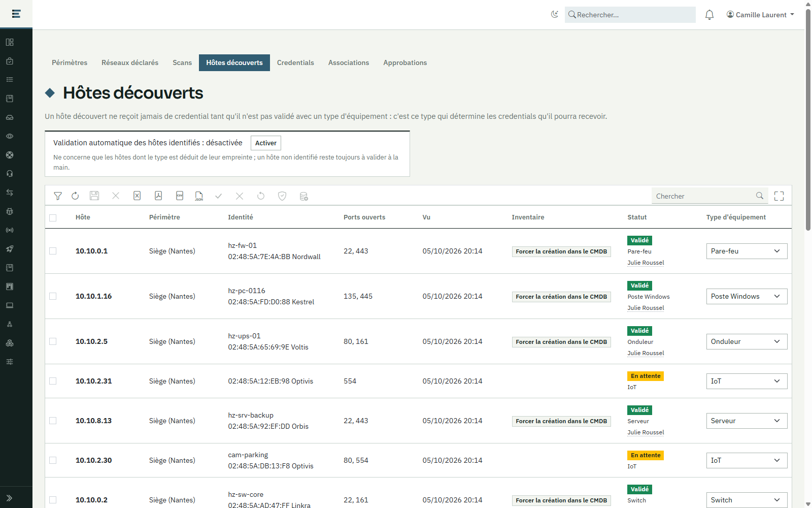812x508 pixels.
Task: Open the notifications bell
Action: 709,15
